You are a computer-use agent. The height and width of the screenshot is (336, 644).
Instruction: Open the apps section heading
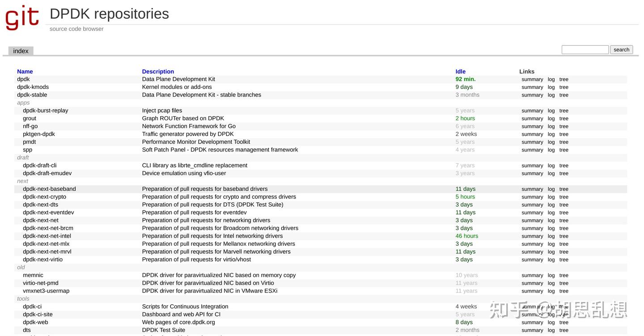pos(23,103)
